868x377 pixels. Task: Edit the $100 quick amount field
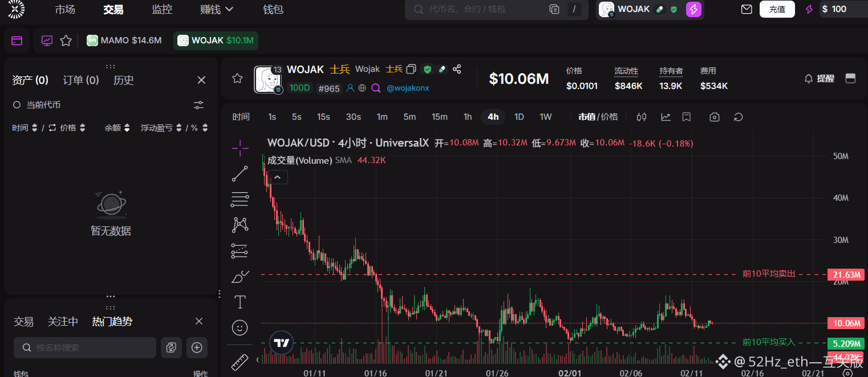(x=843, y=9)
